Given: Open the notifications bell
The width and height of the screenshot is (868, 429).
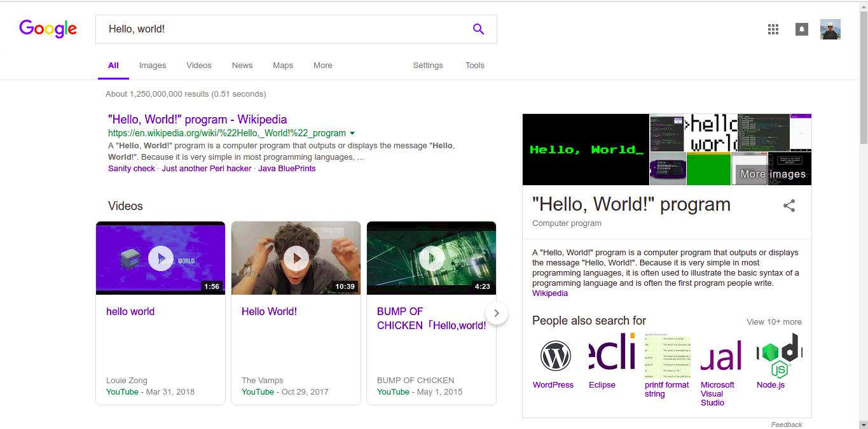Looking at the screenshot, I should [801, 29].
